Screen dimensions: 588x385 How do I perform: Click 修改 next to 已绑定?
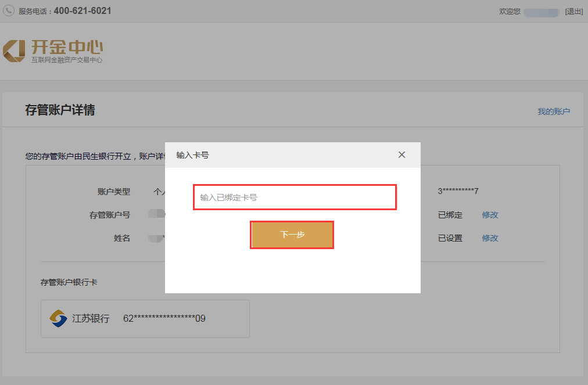pos(490,215)
